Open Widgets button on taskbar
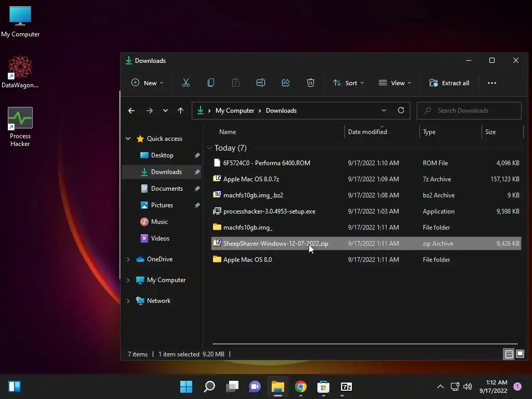Image resolution: width=532 pixels, height=399 pixels. pos(15,387)
